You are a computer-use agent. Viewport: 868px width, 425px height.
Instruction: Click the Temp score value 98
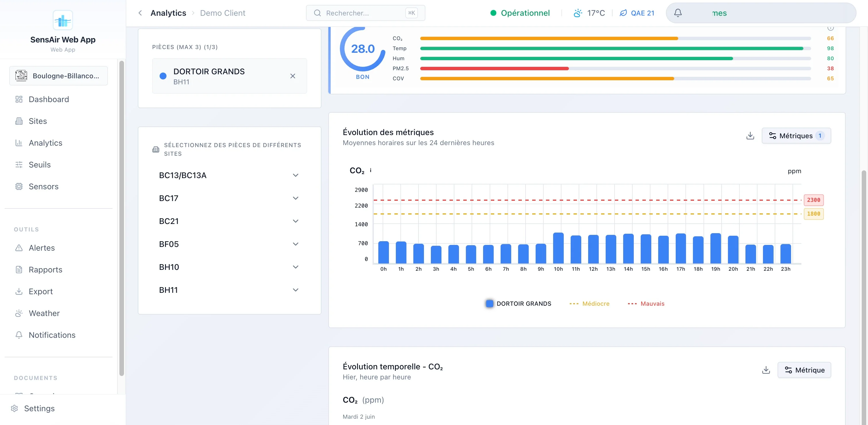[x=830, y=48]
